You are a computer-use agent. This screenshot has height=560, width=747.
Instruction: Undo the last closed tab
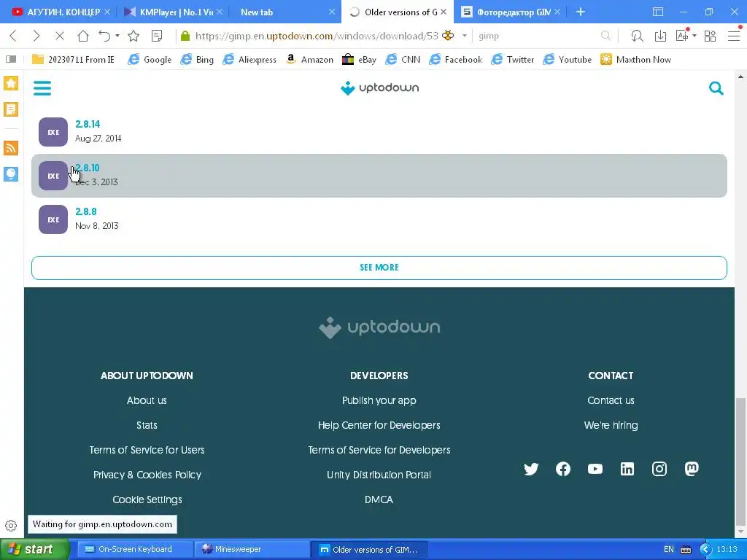pos(104,36)
